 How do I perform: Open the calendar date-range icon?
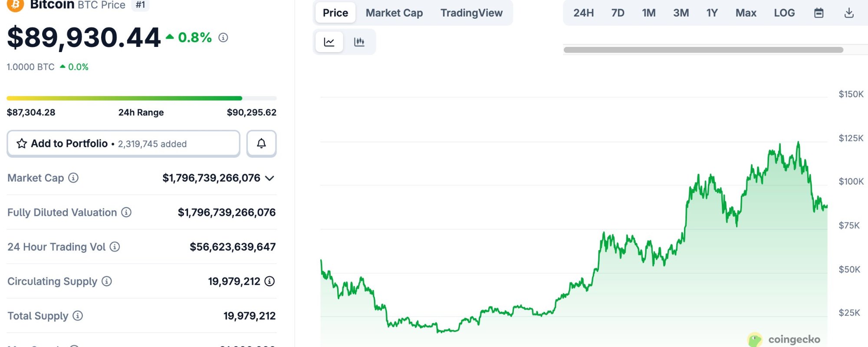pos(819,13)
